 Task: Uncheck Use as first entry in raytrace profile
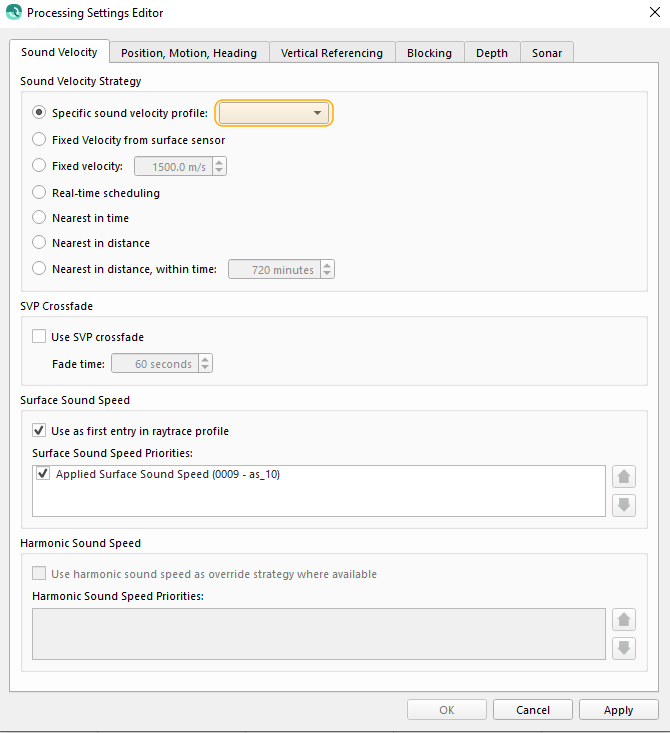coord(39,431)
